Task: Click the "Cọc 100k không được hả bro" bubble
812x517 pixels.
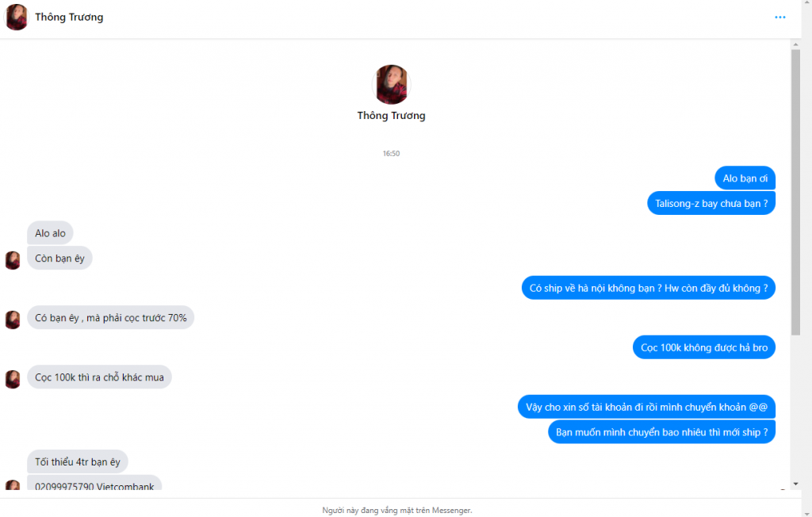Action: (704, 347)
